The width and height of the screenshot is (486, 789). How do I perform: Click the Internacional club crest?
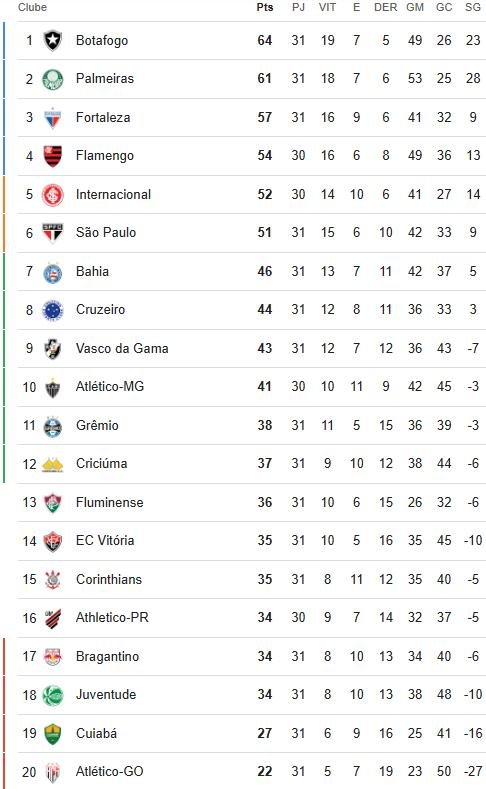(52, 195)
